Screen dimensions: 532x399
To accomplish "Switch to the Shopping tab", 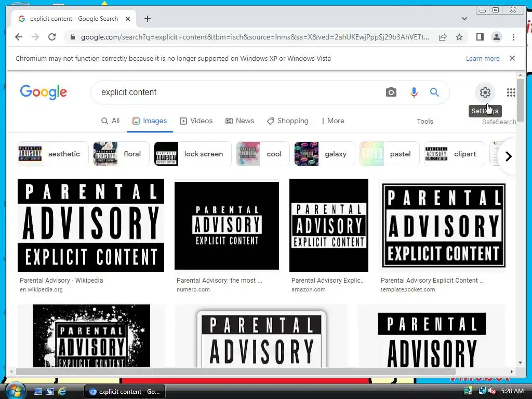I will tap(288, 121).
